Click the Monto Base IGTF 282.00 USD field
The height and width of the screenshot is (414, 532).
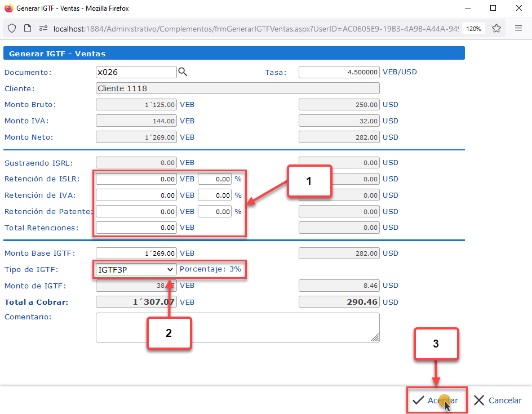pyautogui.click(x=339, y=253)
